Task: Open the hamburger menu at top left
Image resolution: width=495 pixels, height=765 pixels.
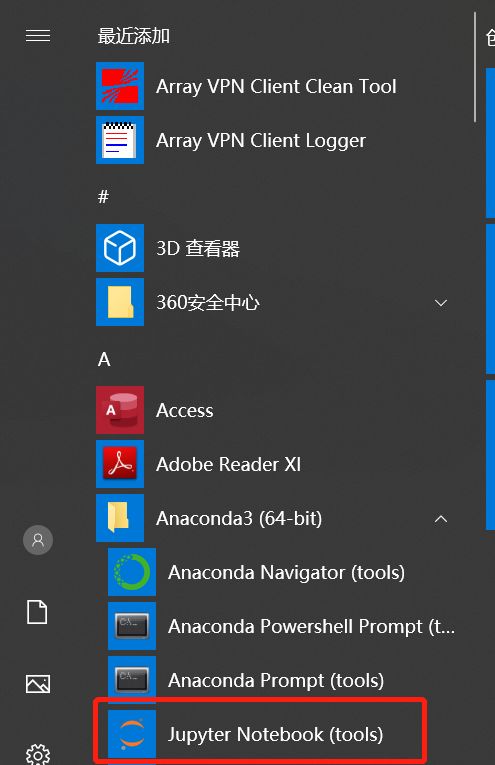Action: (38, 36)
